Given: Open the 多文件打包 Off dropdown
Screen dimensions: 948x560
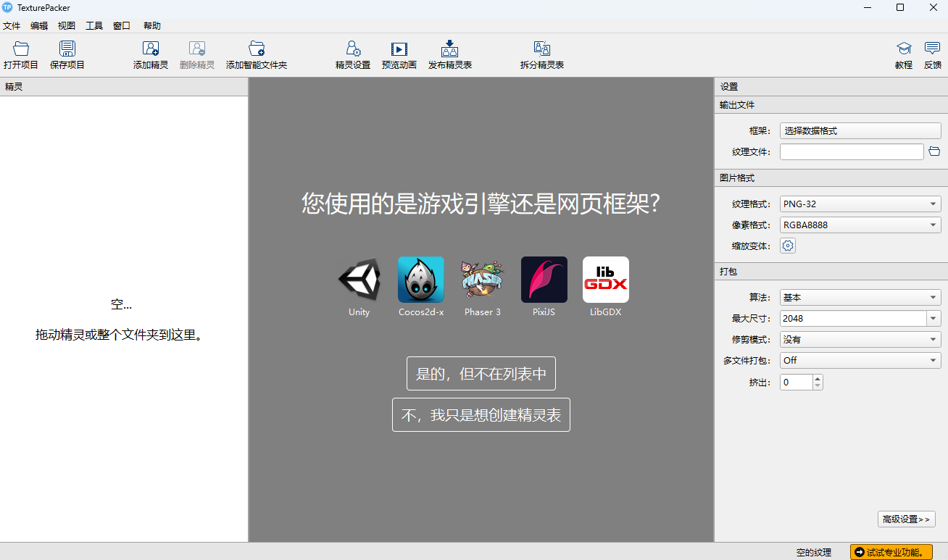Looking at the screenshot, I should click(860, 360).
